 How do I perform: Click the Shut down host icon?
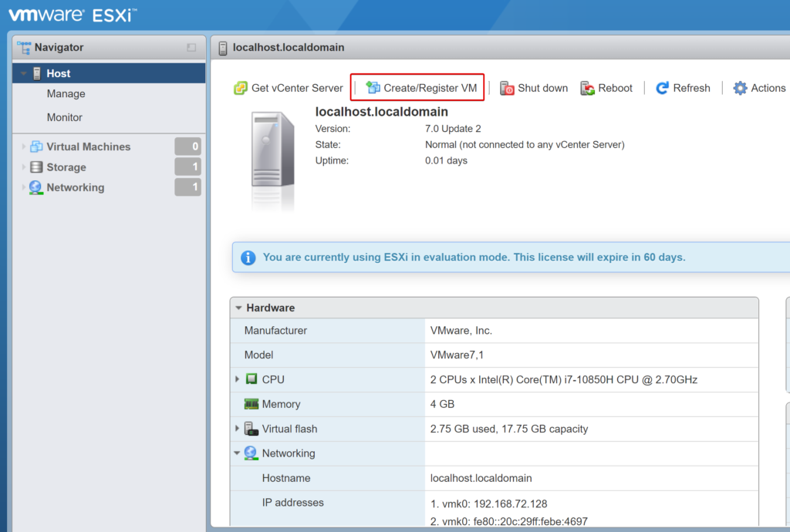(x=507, y=88)
